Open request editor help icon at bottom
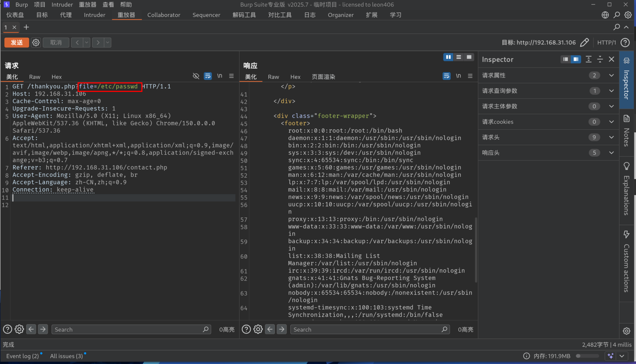 [x=8, y=329]
